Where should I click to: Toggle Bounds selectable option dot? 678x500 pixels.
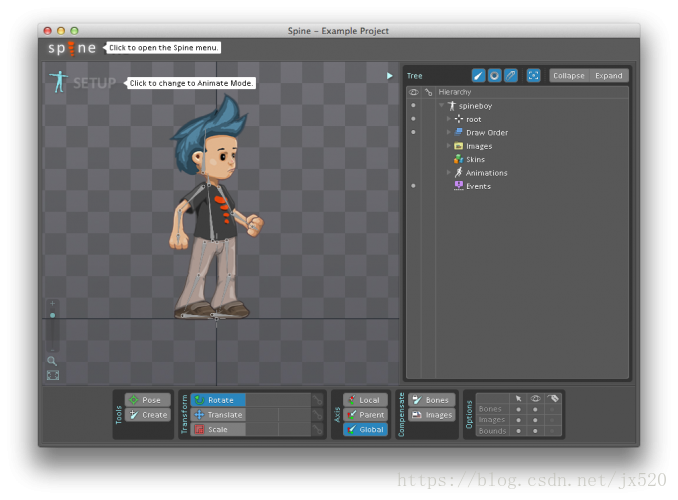pos(518,431)
